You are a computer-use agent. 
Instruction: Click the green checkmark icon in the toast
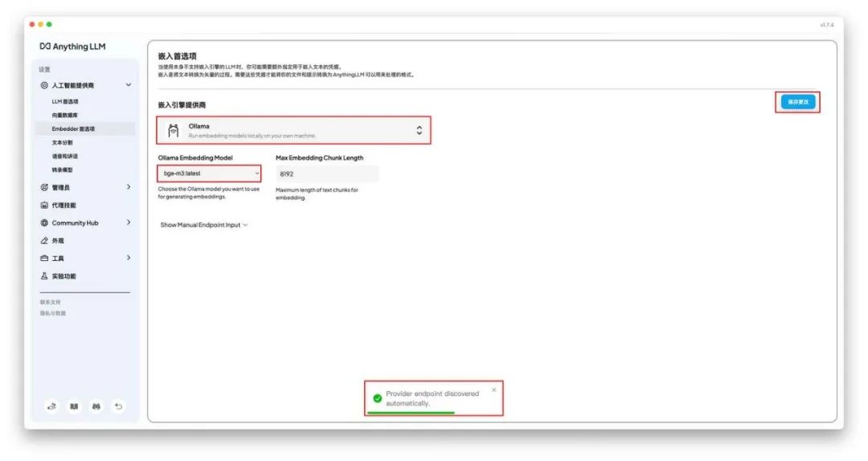click(x=378, y=398)
